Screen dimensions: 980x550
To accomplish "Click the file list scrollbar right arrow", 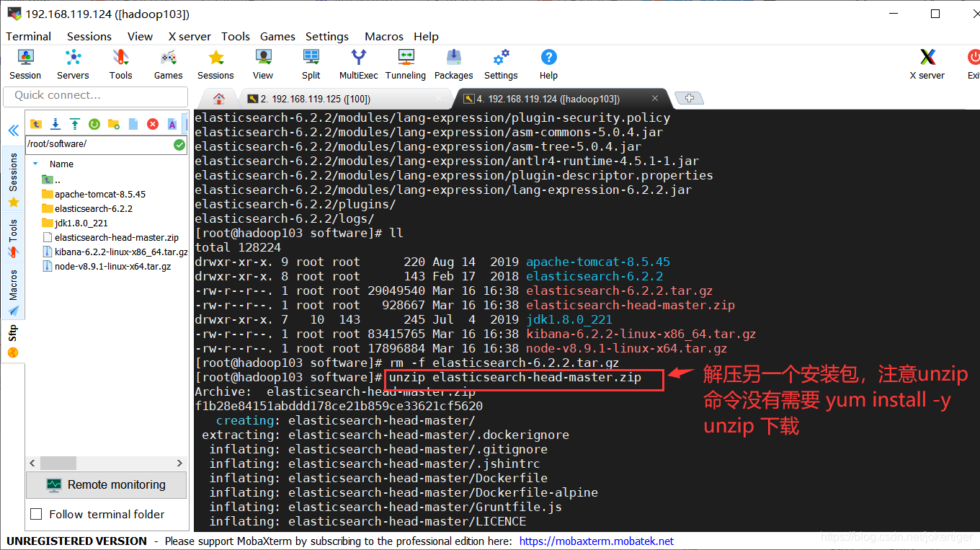I will (x=179, y=463).
